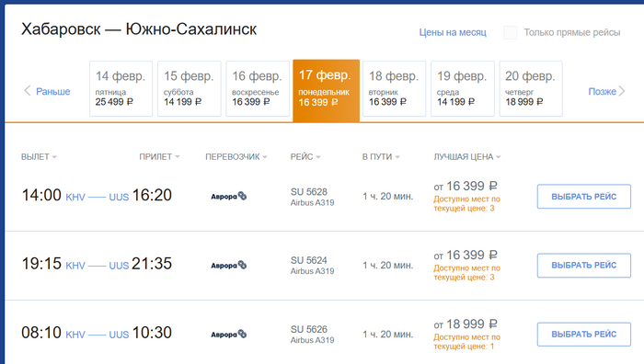Open the Цены на месяц link
Screen dimensions: 644x364
pos(453,32)
